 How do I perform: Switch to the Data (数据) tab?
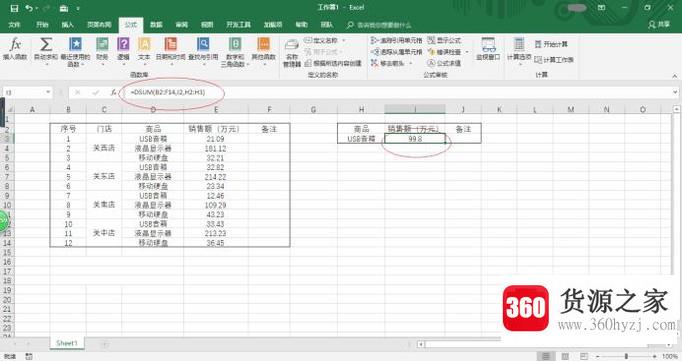pyautogui.click(x=156, y=25)
